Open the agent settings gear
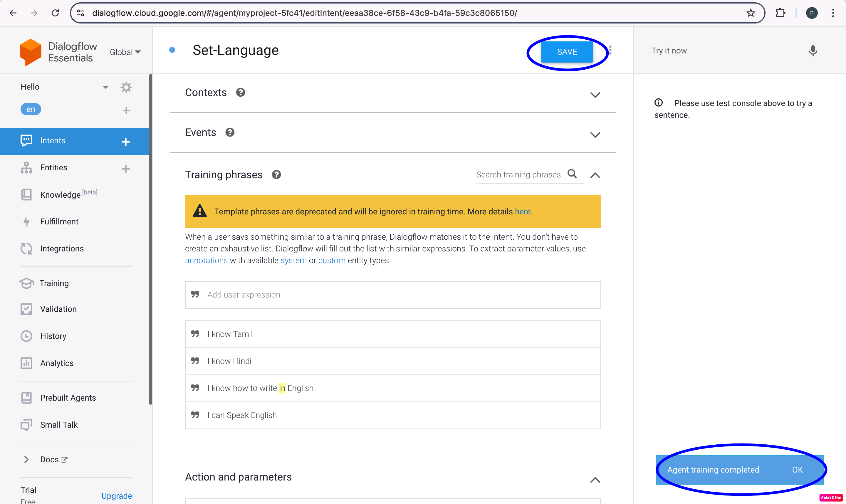This screenshot has width=846, height=504. coord(126,87)
